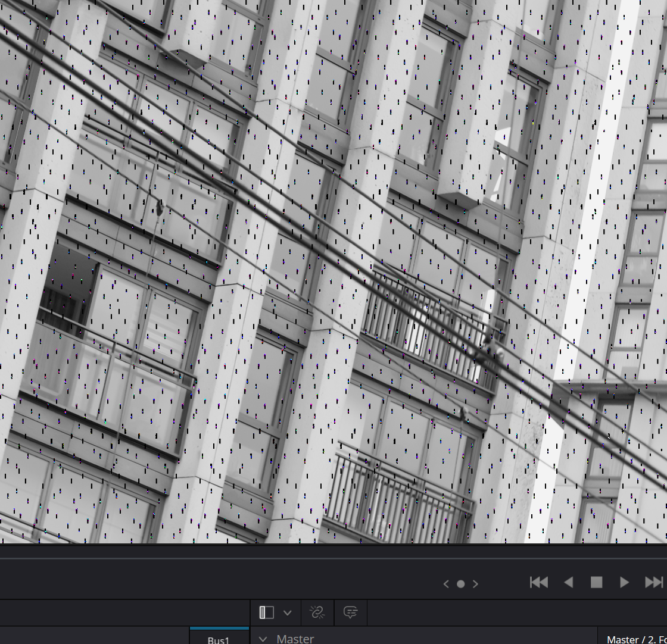Jump to the last frame
The image size is (667, 644).
pos(654,582)
